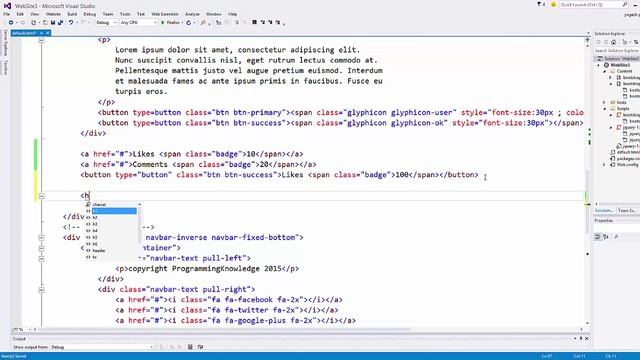This screenshot has height=360, width=640.
Task: Open the Tools menu
Action: (x=125, y=14)
